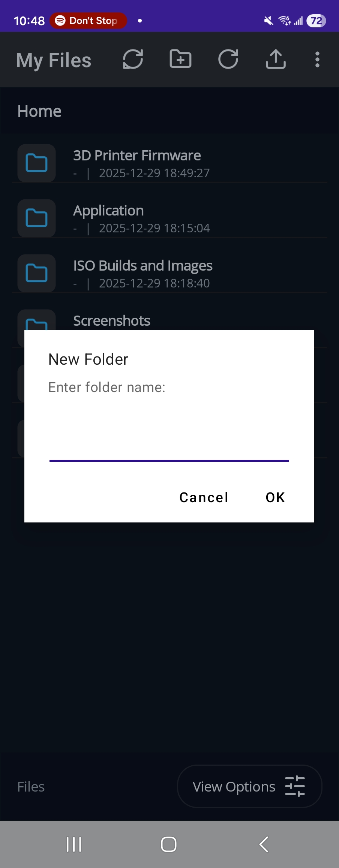This screenshot has width=339, height=868.
Task: Open the three-dot overflow menu
Action: 317,59
